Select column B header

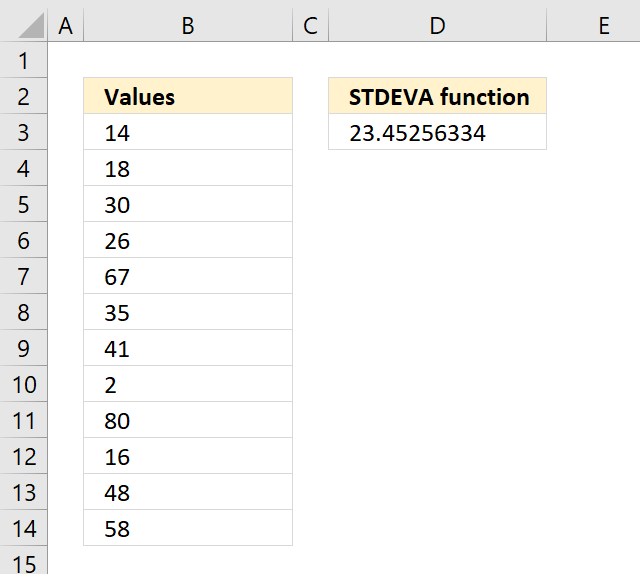pos(188,26)
